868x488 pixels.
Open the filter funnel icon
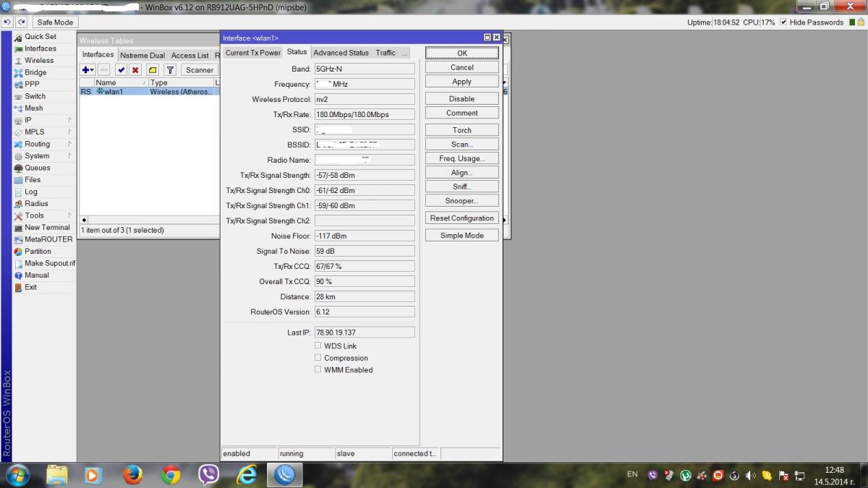[170, 70]
